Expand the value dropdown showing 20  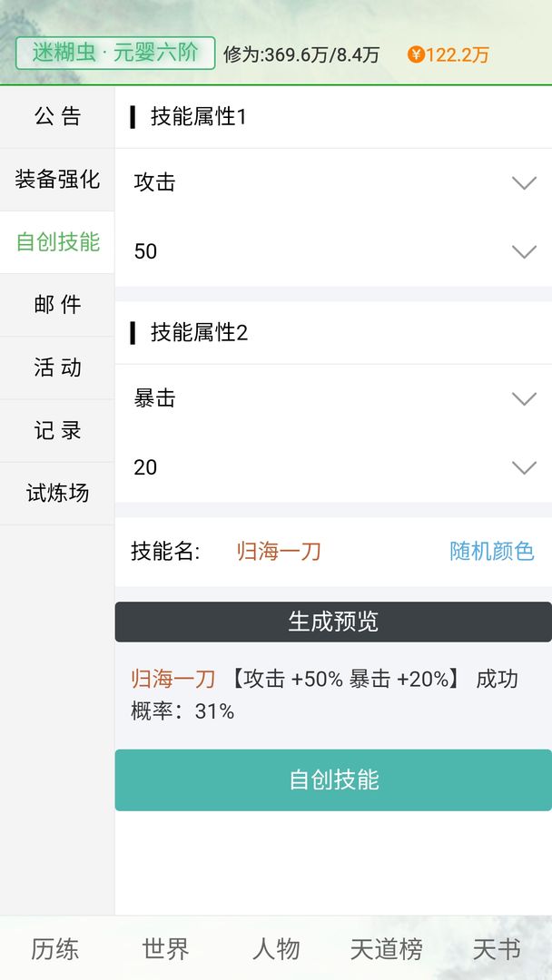point(332,466)
